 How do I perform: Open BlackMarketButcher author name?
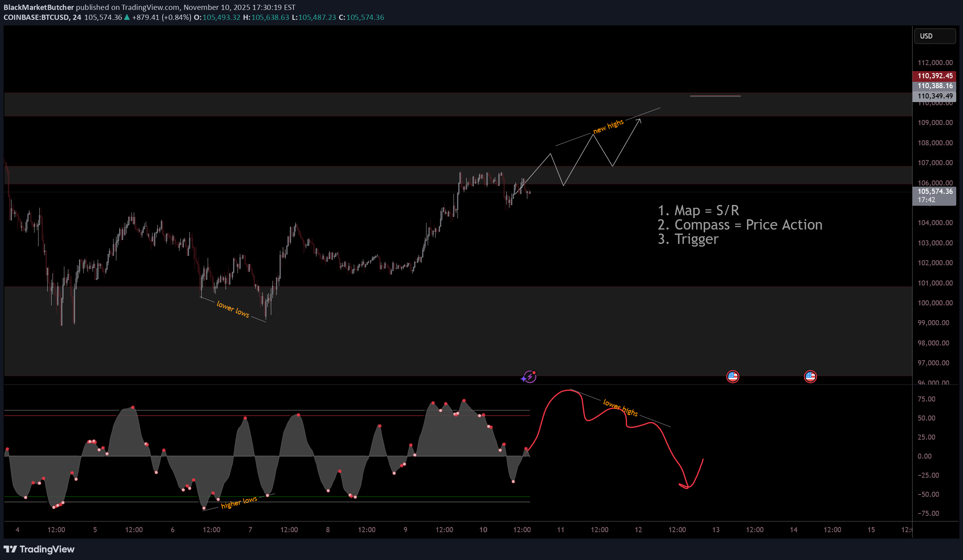39,7
